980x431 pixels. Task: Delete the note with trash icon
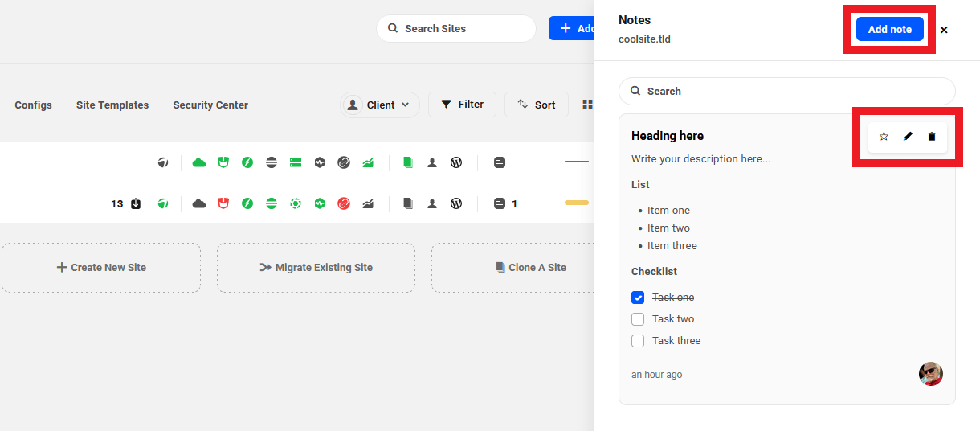pyautogui.click(x=932, y=137)
